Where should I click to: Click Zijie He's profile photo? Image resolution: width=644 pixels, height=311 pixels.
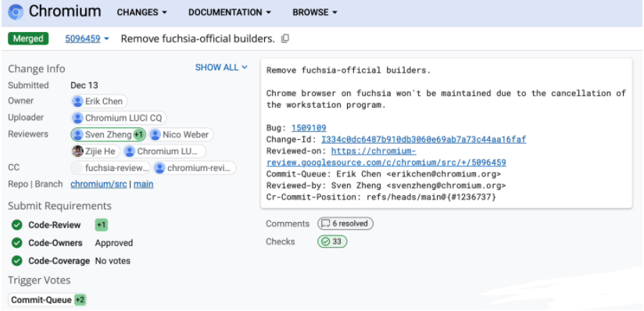coord(77,151)
